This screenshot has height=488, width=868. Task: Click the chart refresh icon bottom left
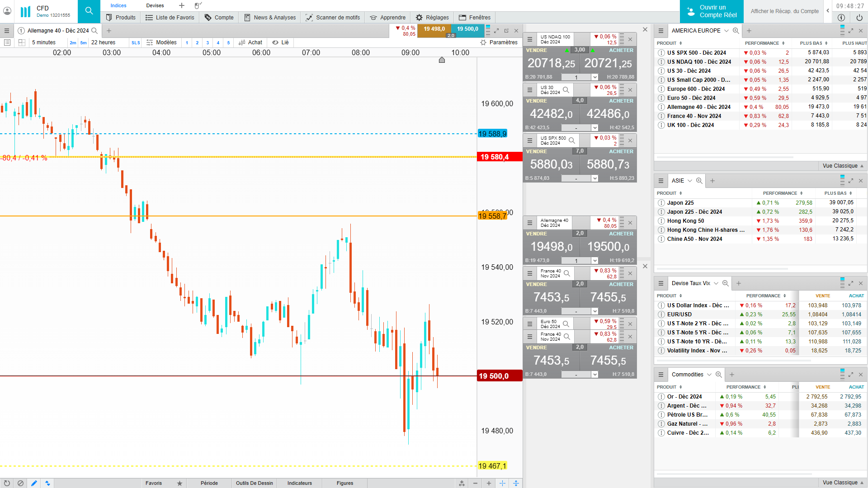tap(7, 483)
